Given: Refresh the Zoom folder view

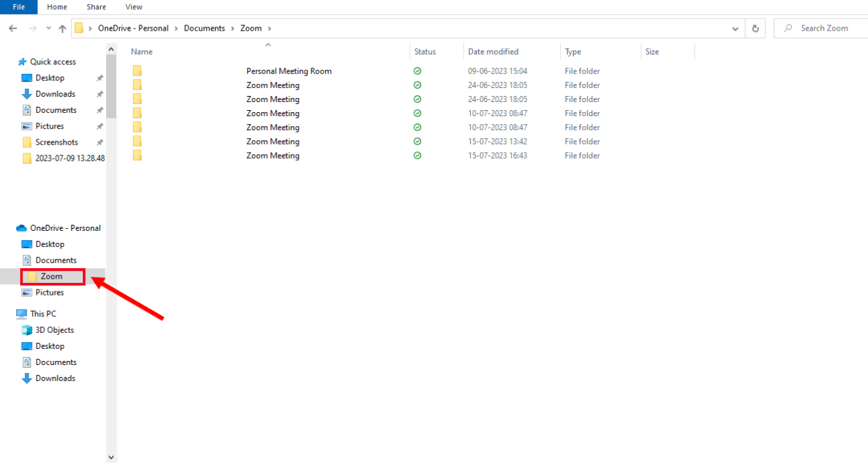Looking at the screenshot, I should [755, 29].
